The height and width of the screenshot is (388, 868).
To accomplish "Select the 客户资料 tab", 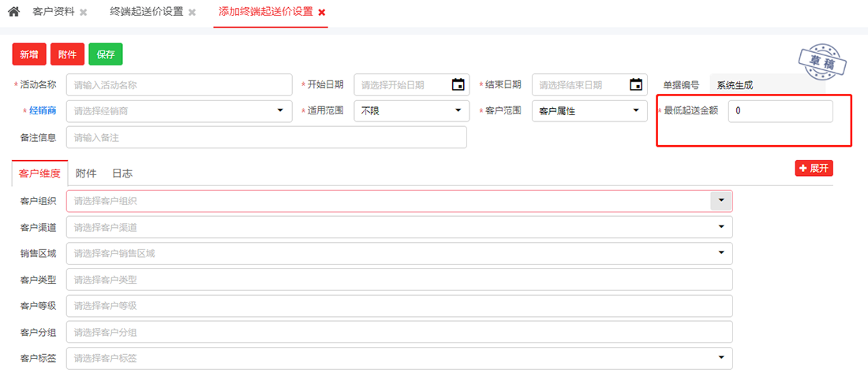I will tap(54, 12).
